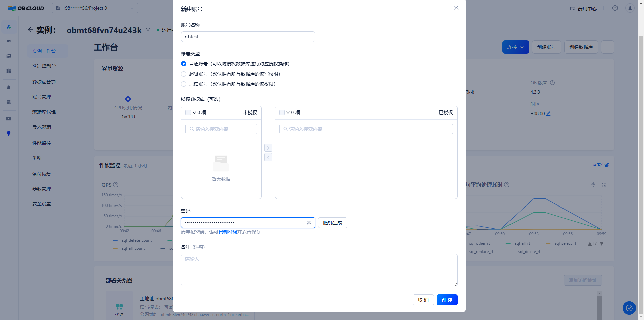This screenshot has width=644, height=320.
Task: Focus the 已授权 database search box
Action: pos(366,129)
